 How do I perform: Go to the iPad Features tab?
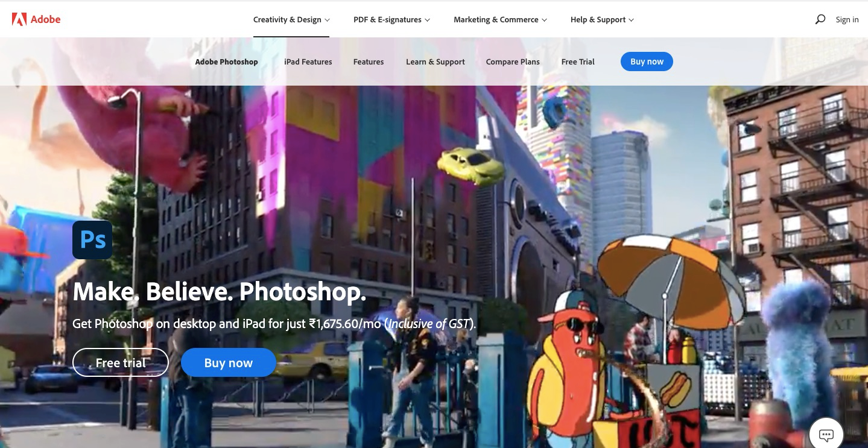[308, 62]
